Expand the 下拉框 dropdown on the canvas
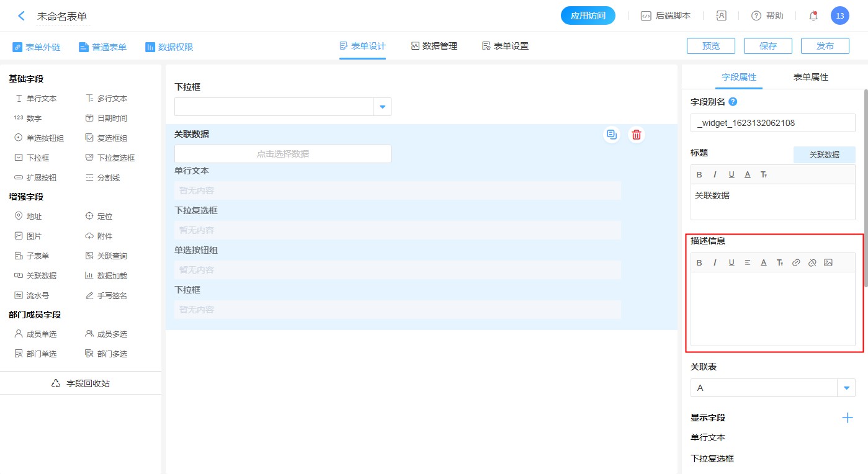868x474 pixels. pyautogui.click(x=382, y=107)
